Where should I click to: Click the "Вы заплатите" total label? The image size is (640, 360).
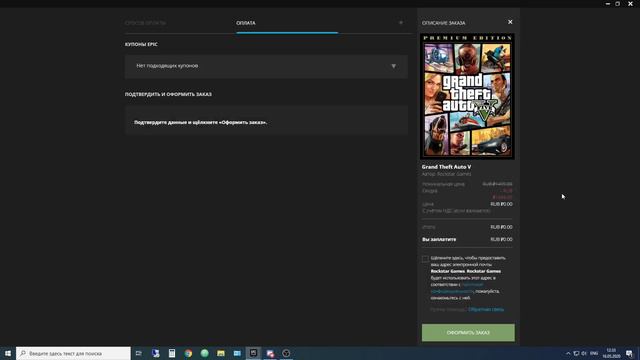click(x=439, y=240)
